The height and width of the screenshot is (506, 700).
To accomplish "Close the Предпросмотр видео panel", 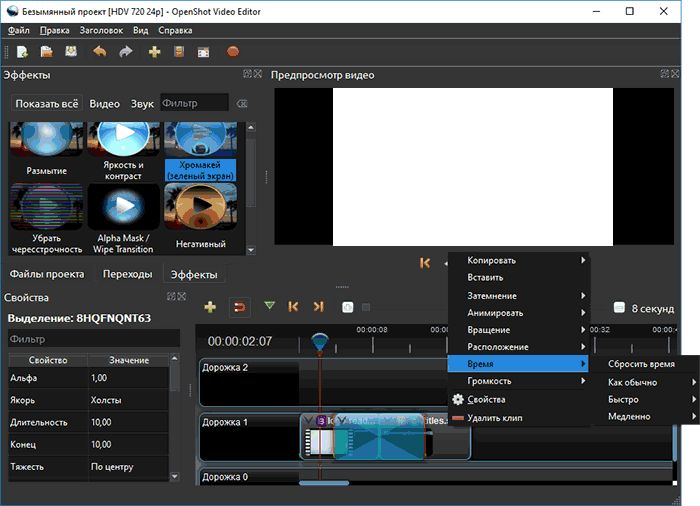I will click(x=675, y=74).
